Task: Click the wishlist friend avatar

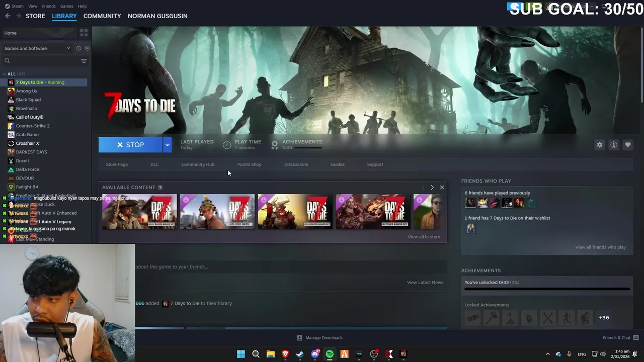Action: [x=470, y=228]
